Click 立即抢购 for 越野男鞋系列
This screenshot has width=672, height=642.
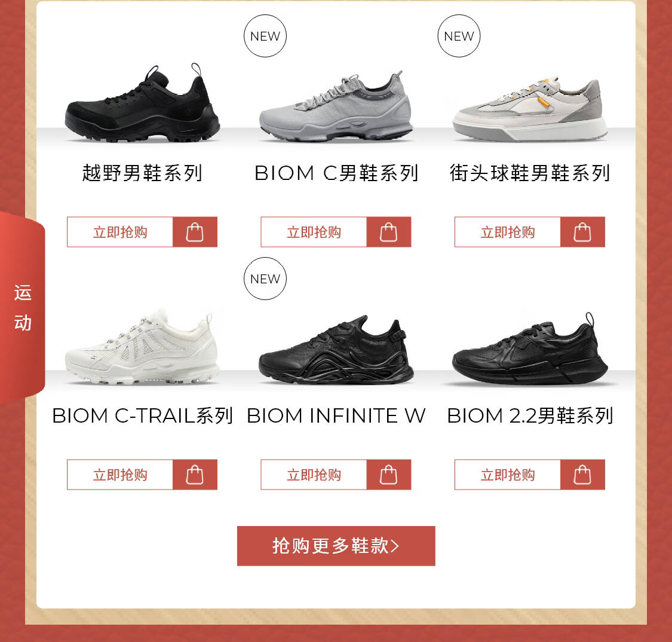(120, 232)
